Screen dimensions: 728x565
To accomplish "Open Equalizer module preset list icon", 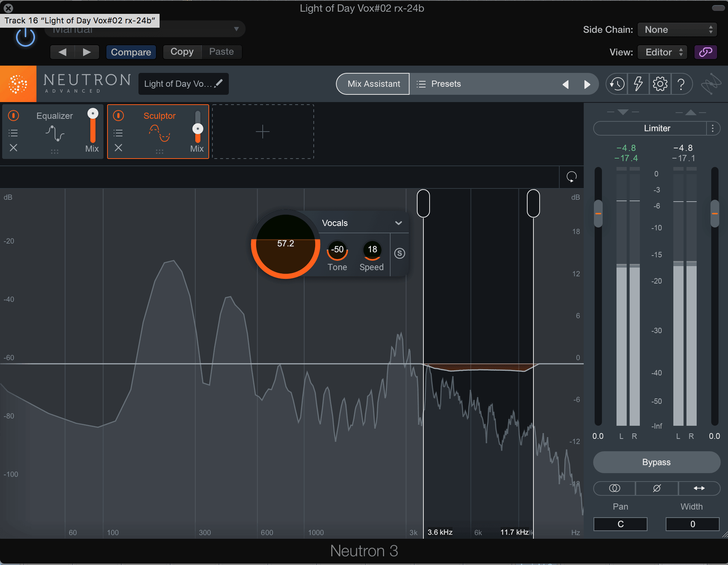I will [x=13, y=133].
